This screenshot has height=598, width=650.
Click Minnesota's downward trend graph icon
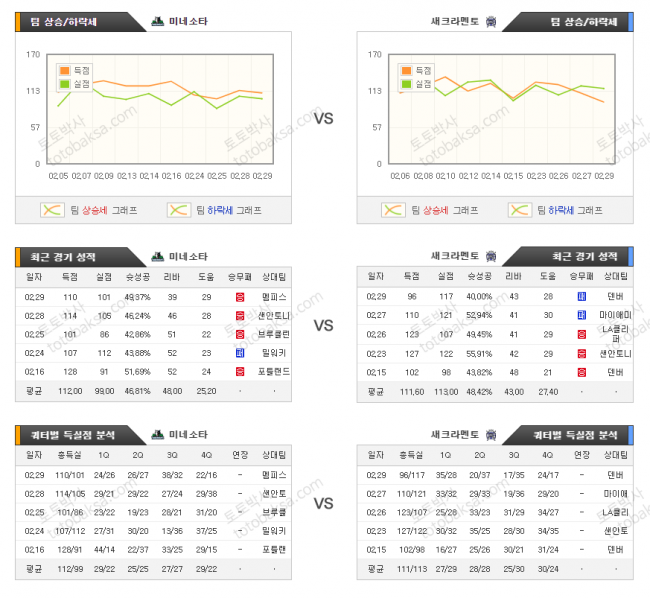pyautogui.click(x=179, y=210)
